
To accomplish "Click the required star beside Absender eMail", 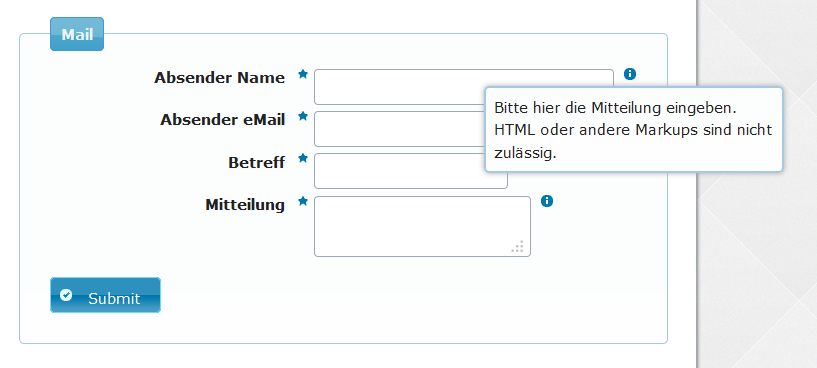I will [303, 116].
